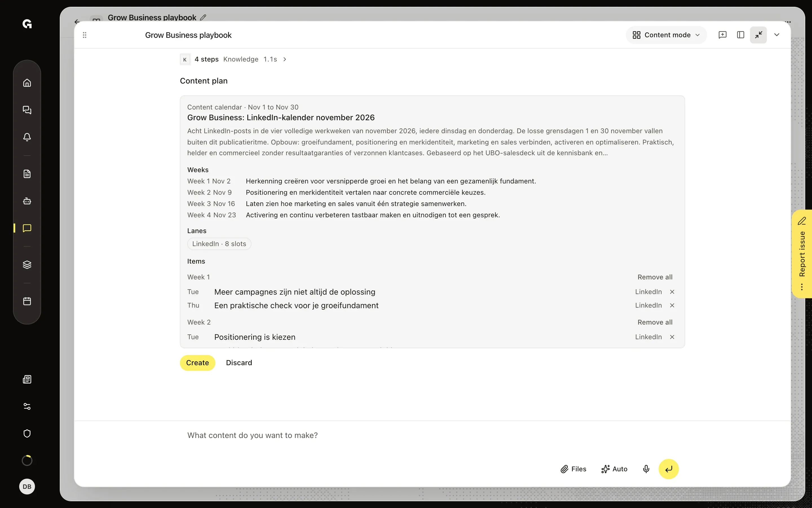Go back with the arrow button
This screenshot has height=508, width=812.
(77, 21)
